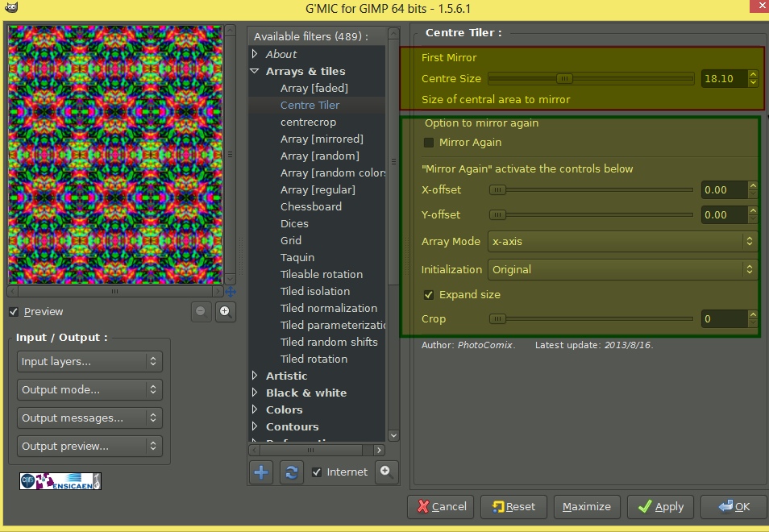Refresh the filters list with update icon
769x532 pixels.
tap(291, 472)
